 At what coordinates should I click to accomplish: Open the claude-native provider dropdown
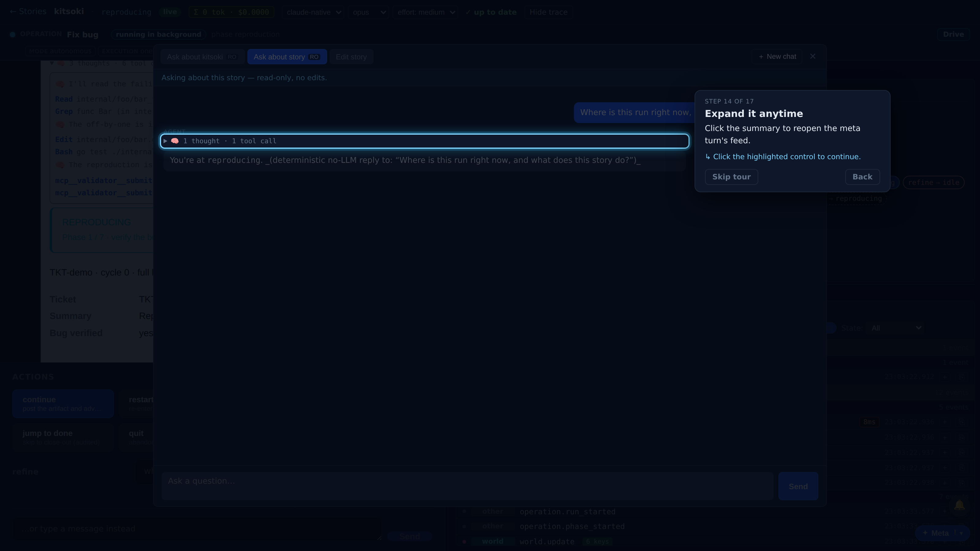313,12
